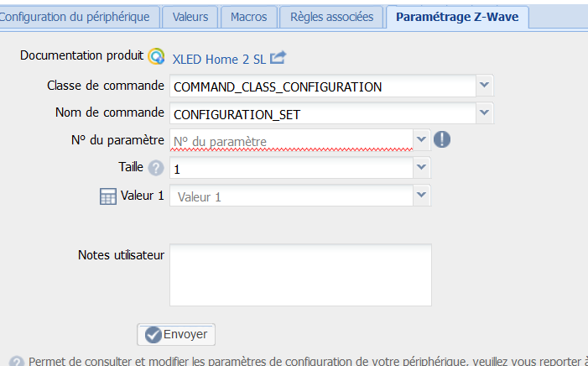588x366 pixels.
Task: Open the Macros tab
Action: coord(248,17)
